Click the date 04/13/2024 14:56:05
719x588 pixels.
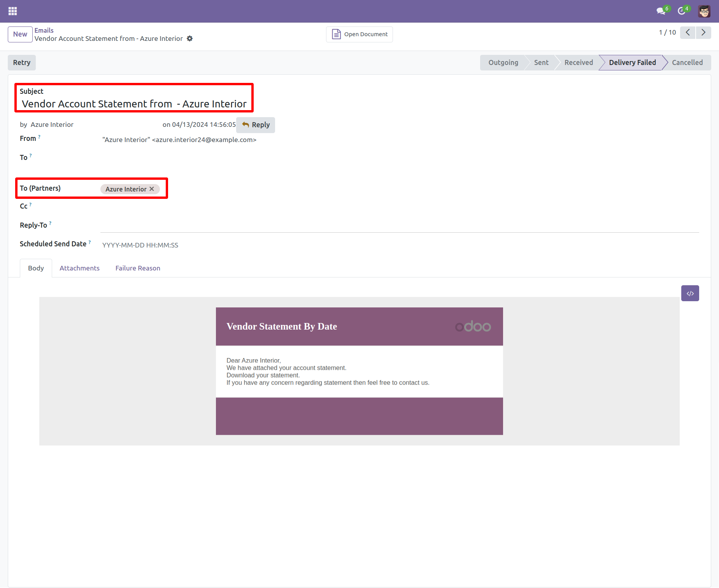click(204, 125)
